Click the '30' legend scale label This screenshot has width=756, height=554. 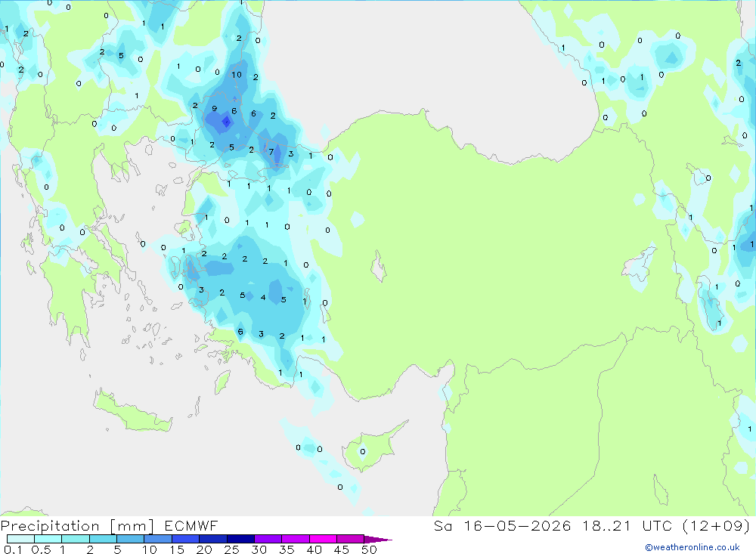tap(259, 549)
